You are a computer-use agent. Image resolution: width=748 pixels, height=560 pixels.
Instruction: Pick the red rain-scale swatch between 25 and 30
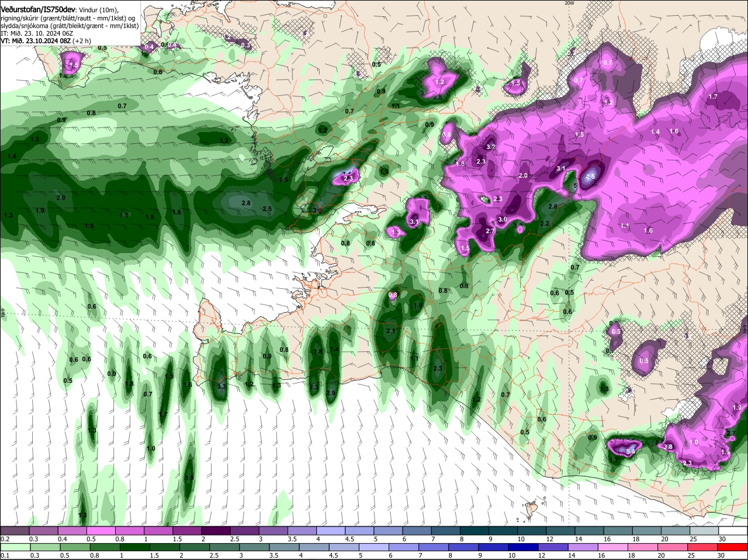pos(702,547)
